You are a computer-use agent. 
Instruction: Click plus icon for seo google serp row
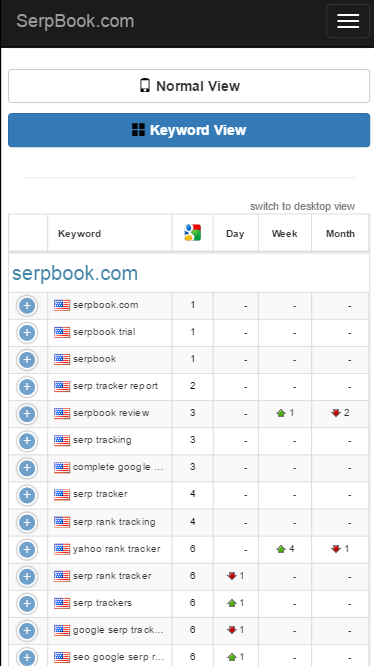click(x=27, y=657)
